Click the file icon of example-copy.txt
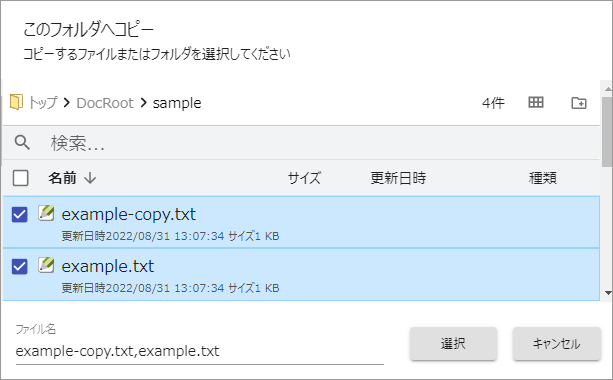Viewport: 613px width, 380px height. click(x=46, y=213)
